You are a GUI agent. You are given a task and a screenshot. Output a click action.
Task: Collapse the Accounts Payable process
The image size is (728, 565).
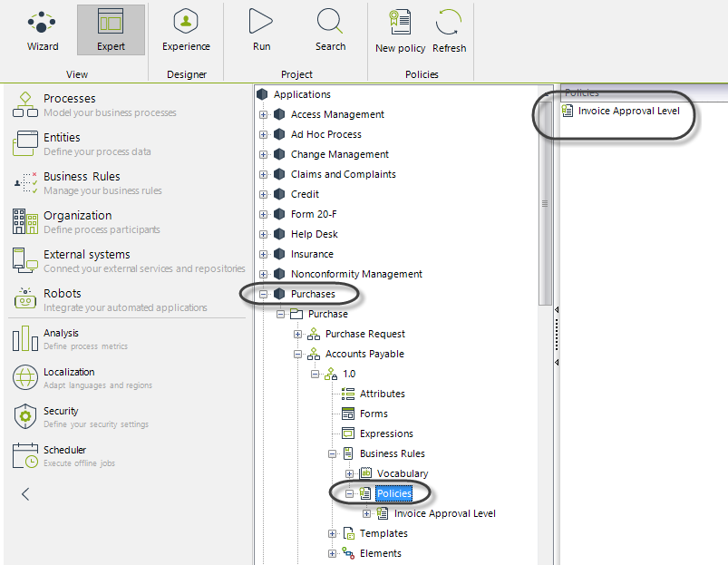(297, 355)
